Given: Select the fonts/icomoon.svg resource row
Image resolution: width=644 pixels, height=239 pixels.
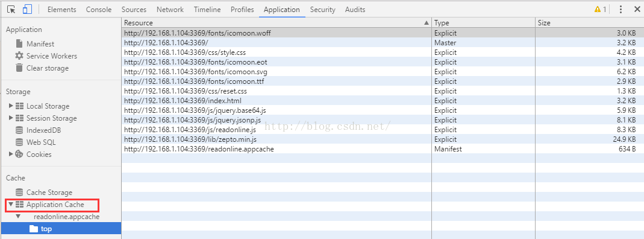Looking at the screenshot, I should [x=383, y=72].
